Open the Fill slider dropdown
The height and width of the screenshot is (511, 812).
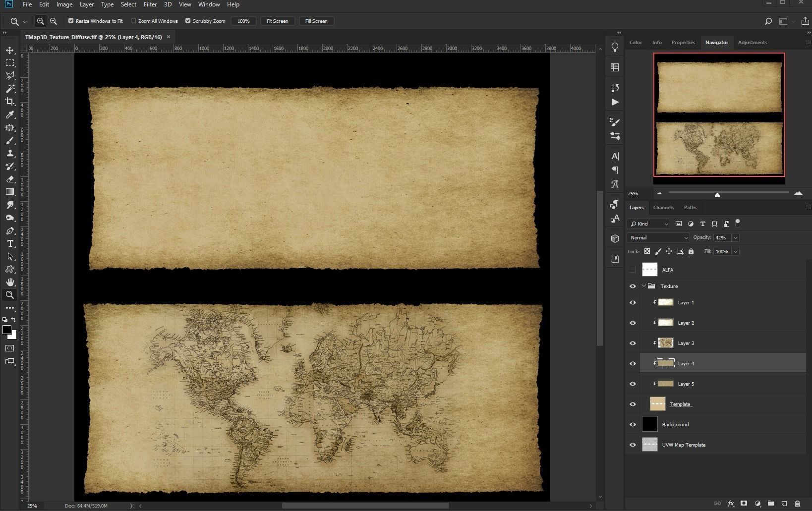point(735,252)
